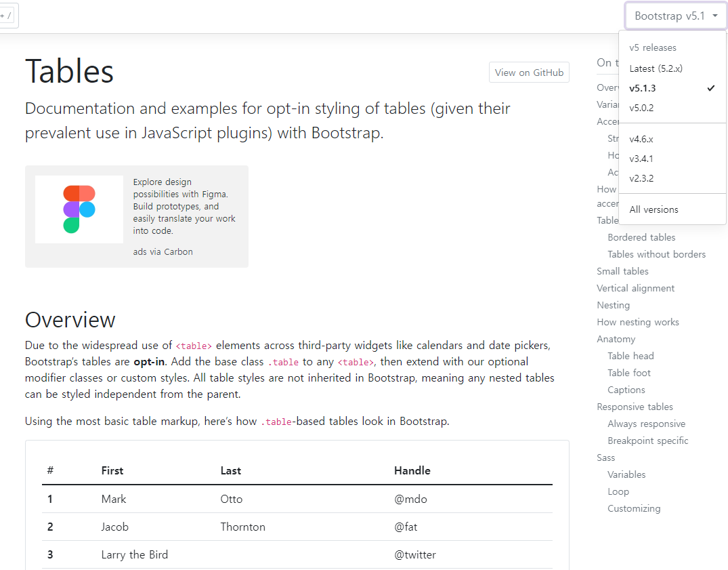Click the @mdo handle cell
The image size is (728, 570).
coord(410,499)
